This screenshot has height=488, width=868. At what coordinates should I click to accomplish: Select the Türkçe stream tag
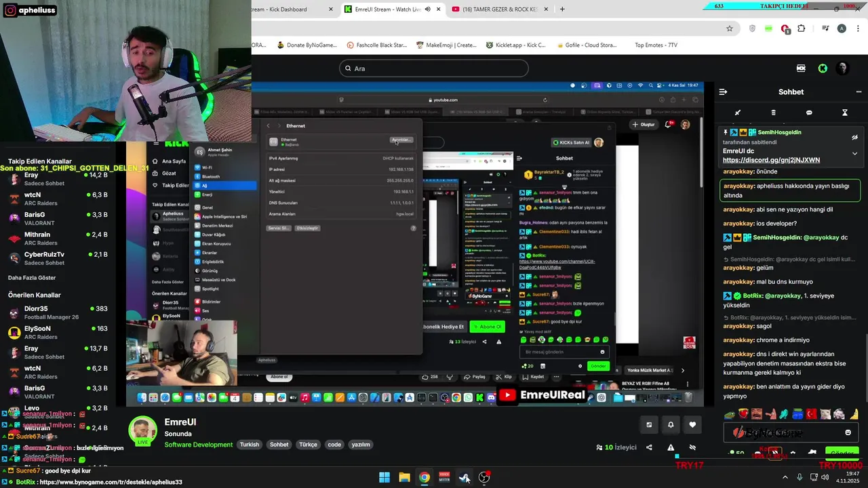coord(308,445)
